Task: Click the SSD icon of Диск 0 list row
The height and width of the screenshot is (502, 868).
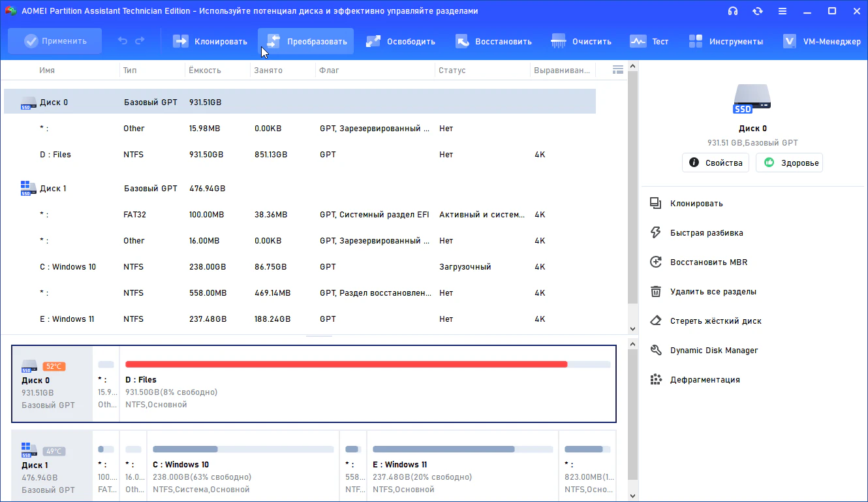Action: click(29, 102)
